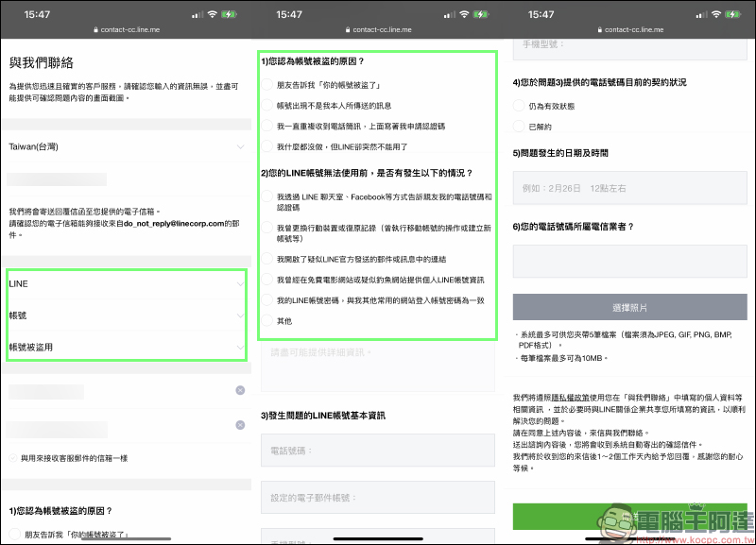The height and width of the screenshot is (545, 756).
Task: Select 我什麼都沒做，但LINE卻突然不能用了 option
Action: coord(267,146)
